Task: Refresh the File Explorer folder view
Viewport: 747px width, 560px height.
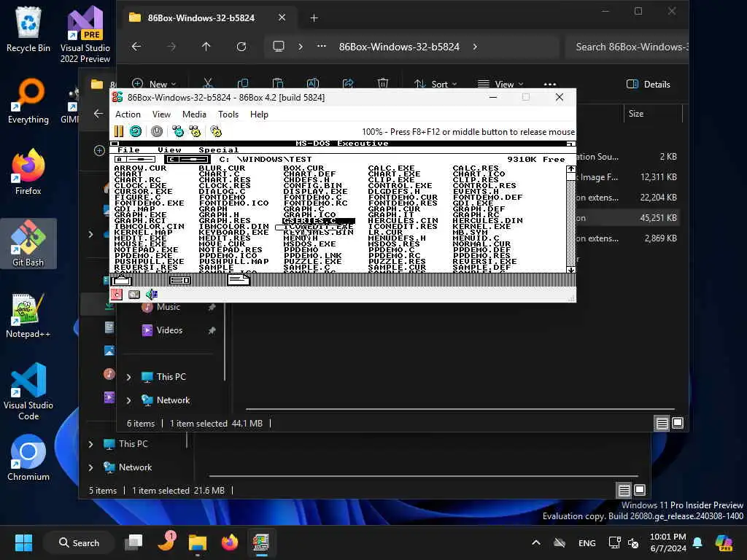Action: [x=241, y=47]
